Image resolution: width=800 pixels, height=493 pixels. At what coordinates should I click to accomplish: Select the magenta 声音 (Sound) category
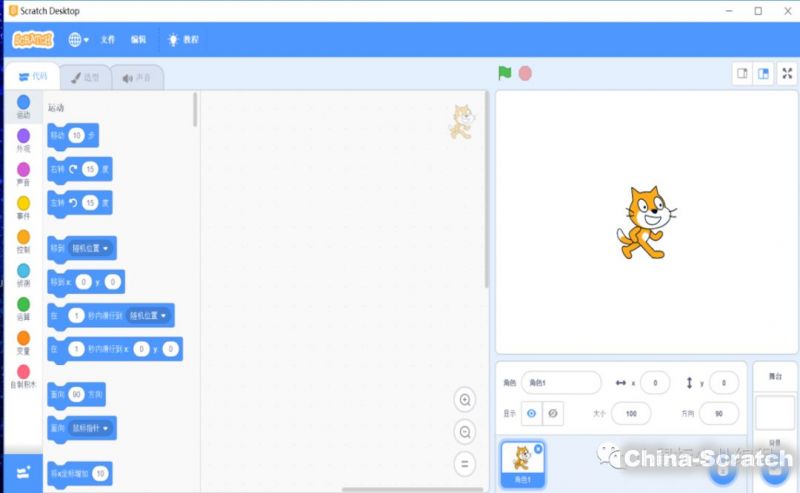(x=23, y=174)
